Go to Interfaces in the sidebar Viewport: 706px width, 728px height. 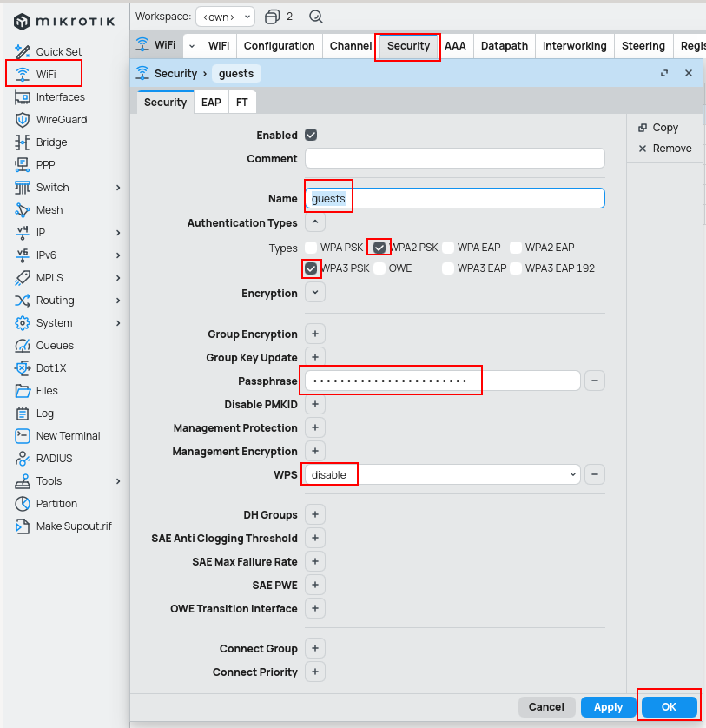[x=50, y=97]
